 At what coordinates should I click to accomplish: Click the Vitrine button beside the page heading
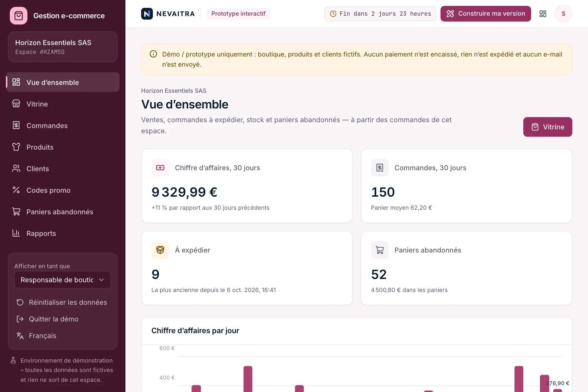(x=548, y=127)
